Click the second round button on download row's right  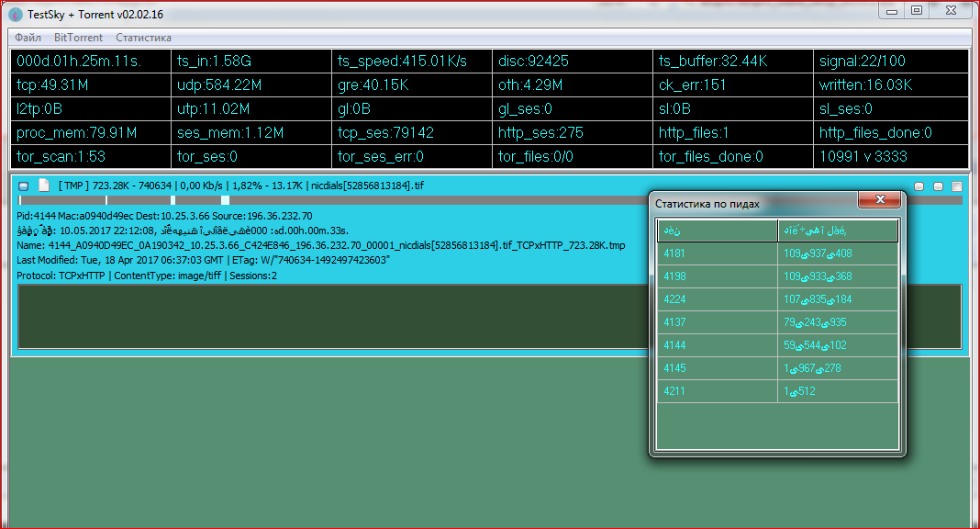(x=938, y=186)
